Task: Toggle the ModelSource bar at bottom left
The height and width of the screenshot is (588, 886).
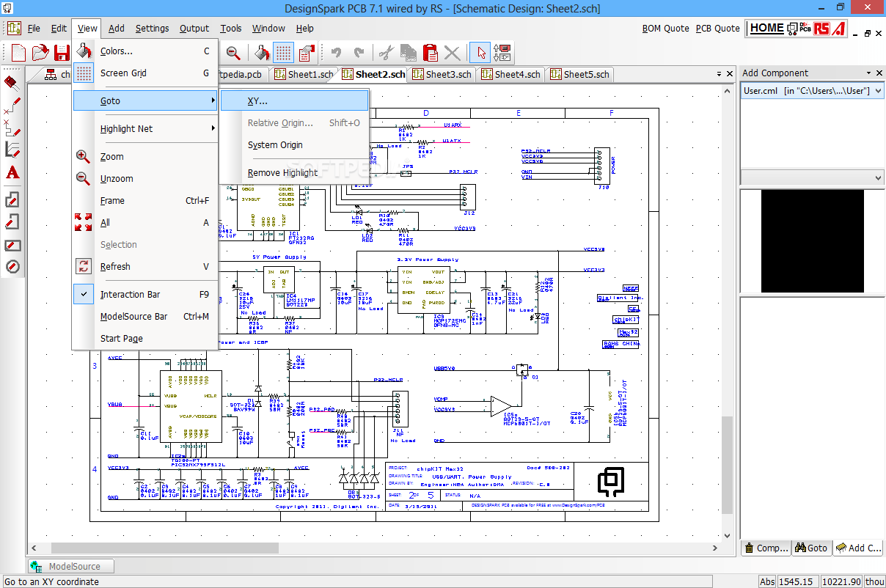Action: point(70,565)
